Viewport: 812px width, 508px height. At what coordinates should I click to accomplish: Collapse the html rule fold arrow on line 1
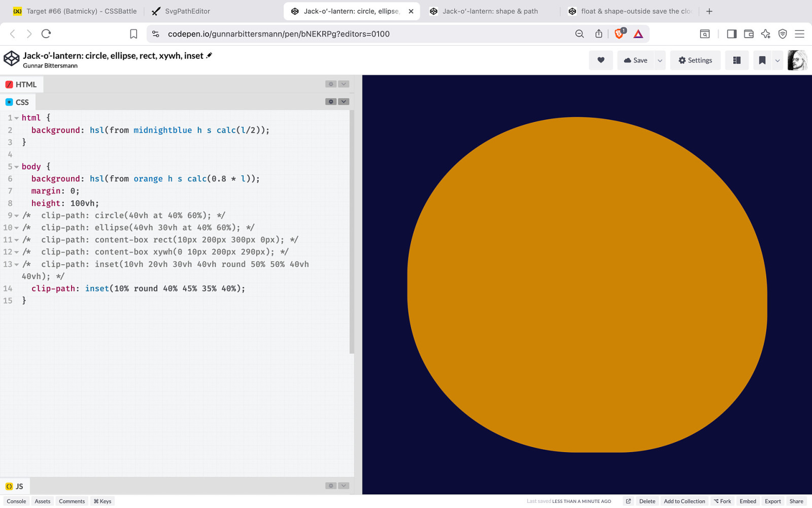click(x=17, y=118)
